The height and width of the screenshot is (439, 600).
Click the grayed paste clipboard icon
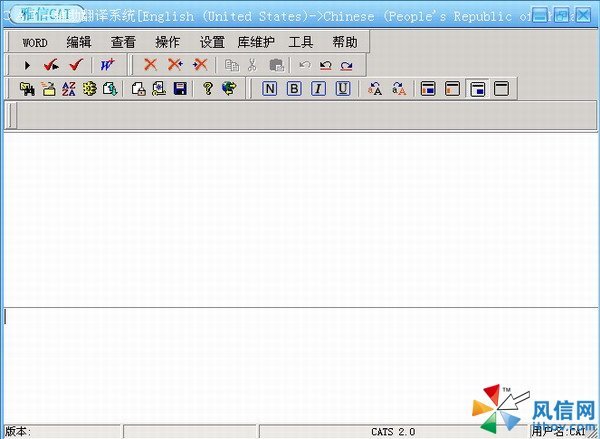click(x=277, y=65)
